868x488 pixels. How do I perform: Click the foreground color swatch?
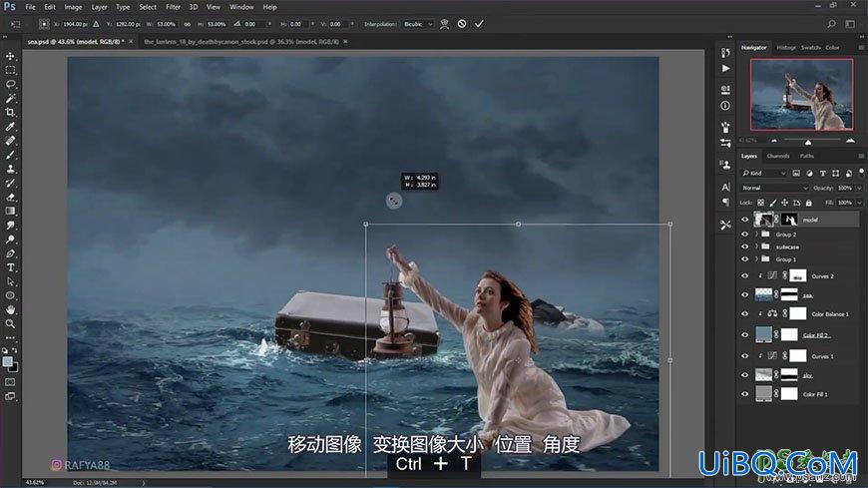[7, 361]
